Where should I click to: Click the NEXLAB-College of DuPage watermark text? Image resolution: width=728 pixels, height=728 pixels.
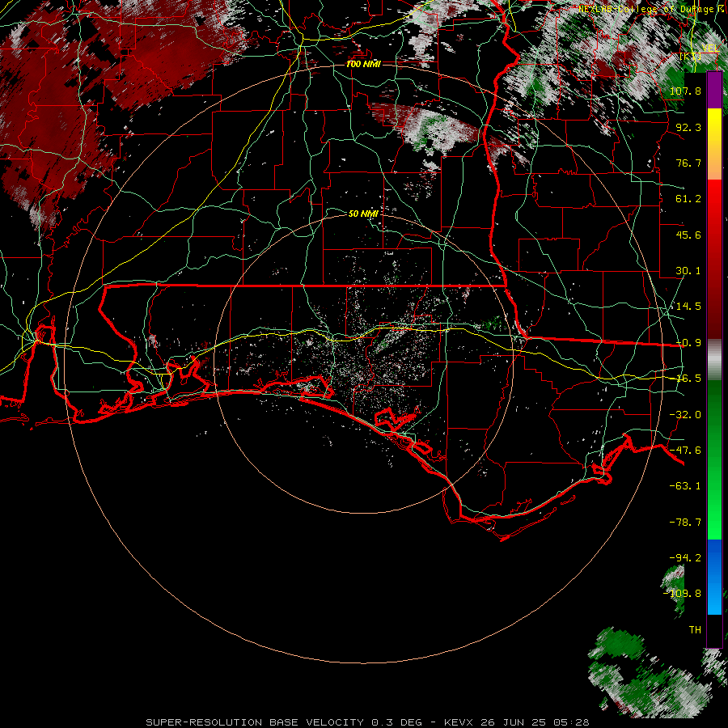pyautogui.click(x=650, y=9)
